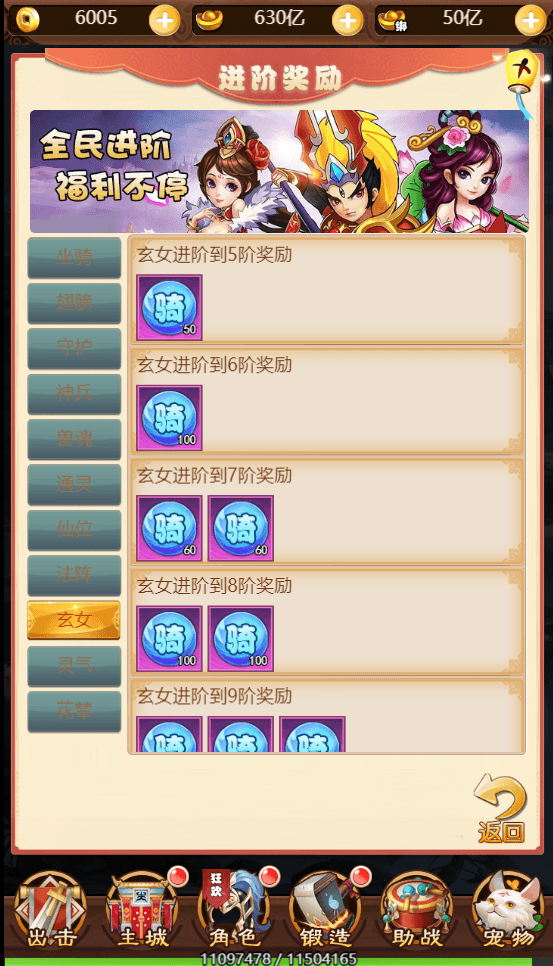
Task: Add ingots via plus next to 630亿
Action: (x=347, y=21)
